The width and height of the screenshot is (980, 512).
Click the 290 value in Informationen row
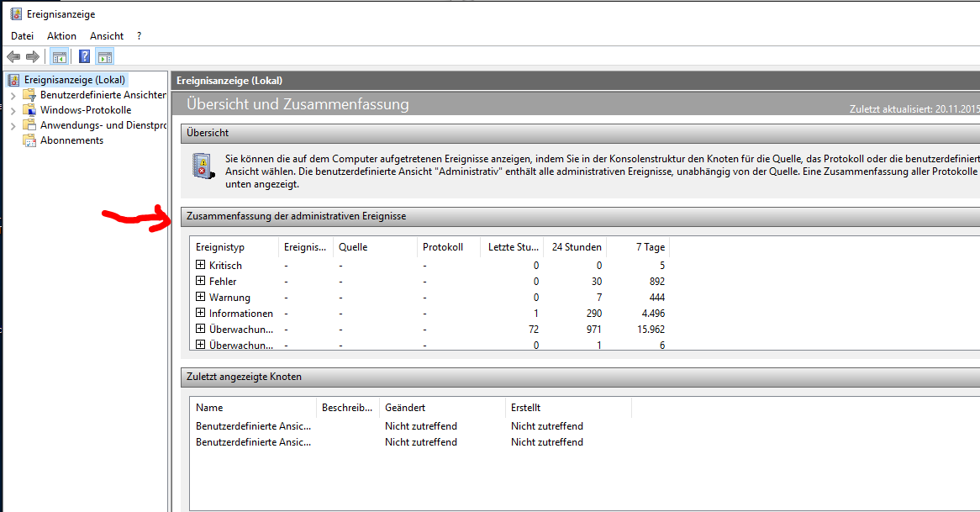(593, 314)
